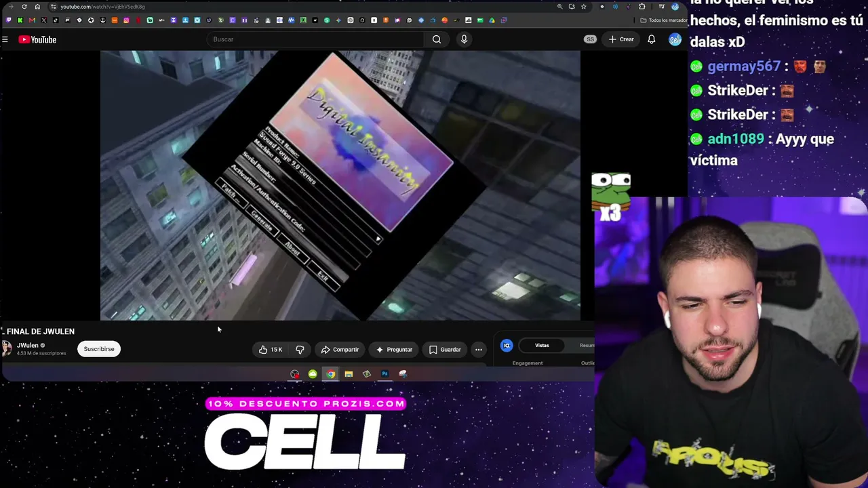Share the video via Compartir
The image size is (868, 488).
340,350
